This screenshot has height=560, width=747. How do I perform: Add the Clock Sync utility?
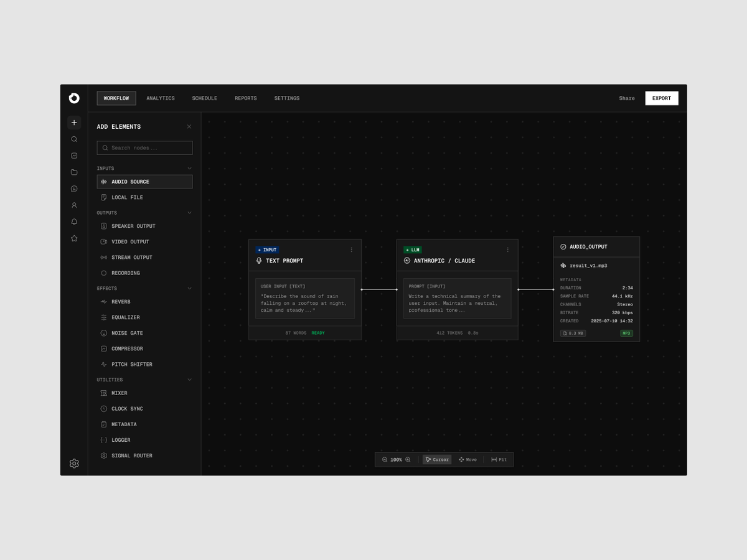coord(144,409)
